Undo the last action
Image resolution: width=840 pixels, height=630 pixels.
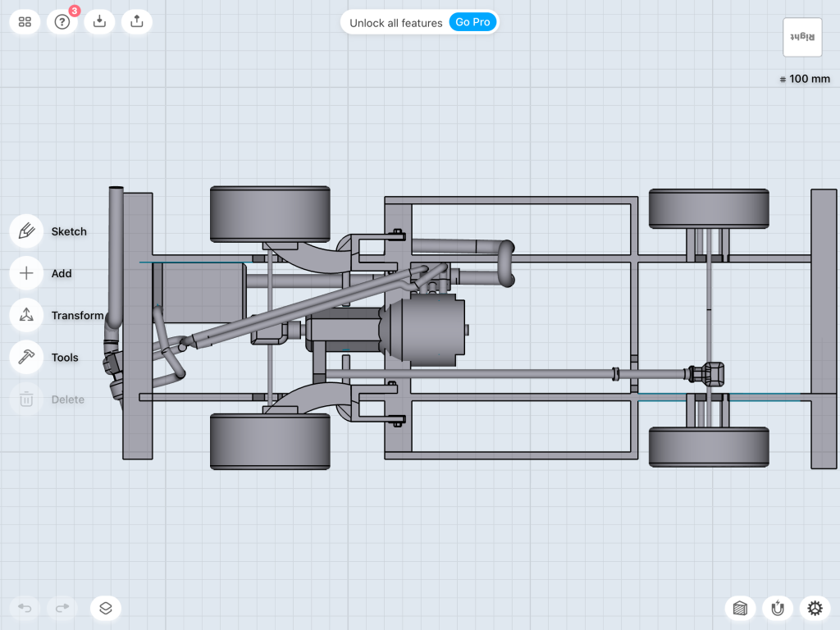(25, 608)
